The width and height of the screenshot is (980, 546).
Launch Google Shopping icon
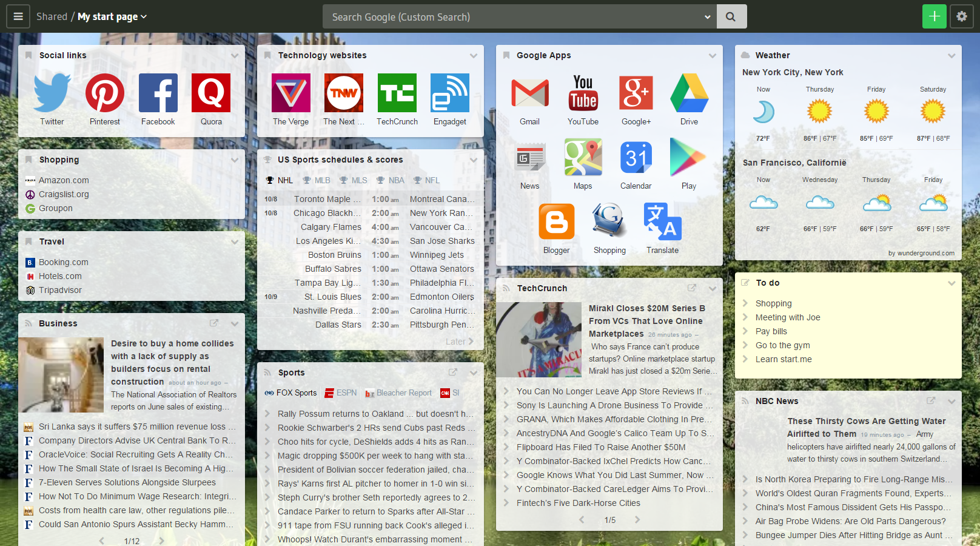tap(609, 221)
